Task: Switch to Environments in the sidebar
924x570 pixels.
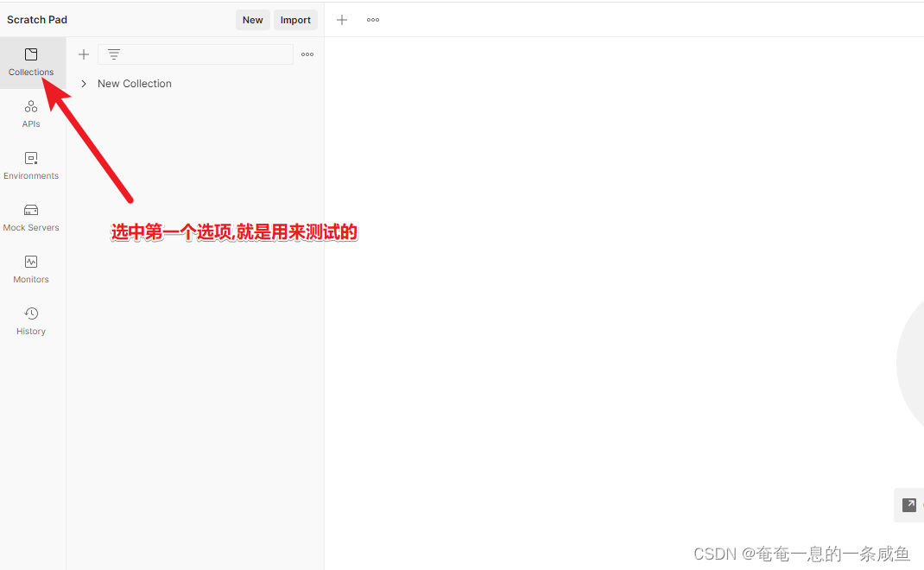Action: pos(31,166)
